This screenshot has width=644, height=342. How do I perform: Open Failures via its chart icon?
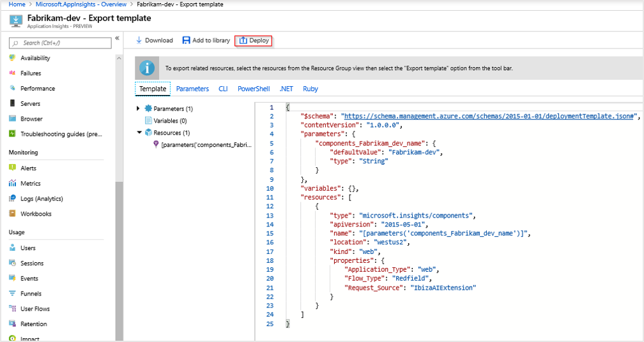[x=11, y=73]
